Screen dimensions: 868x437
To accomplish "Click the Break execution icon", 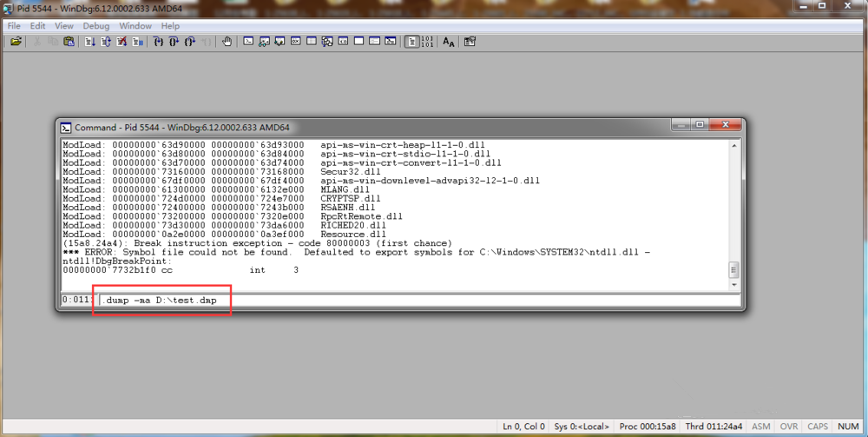I will 138,42.
